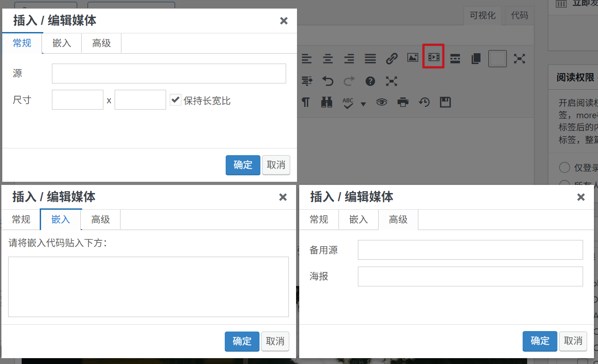Open spellcheck language dropdown arrow
This screenshot has width=598, height=364.
pos(363,104)
